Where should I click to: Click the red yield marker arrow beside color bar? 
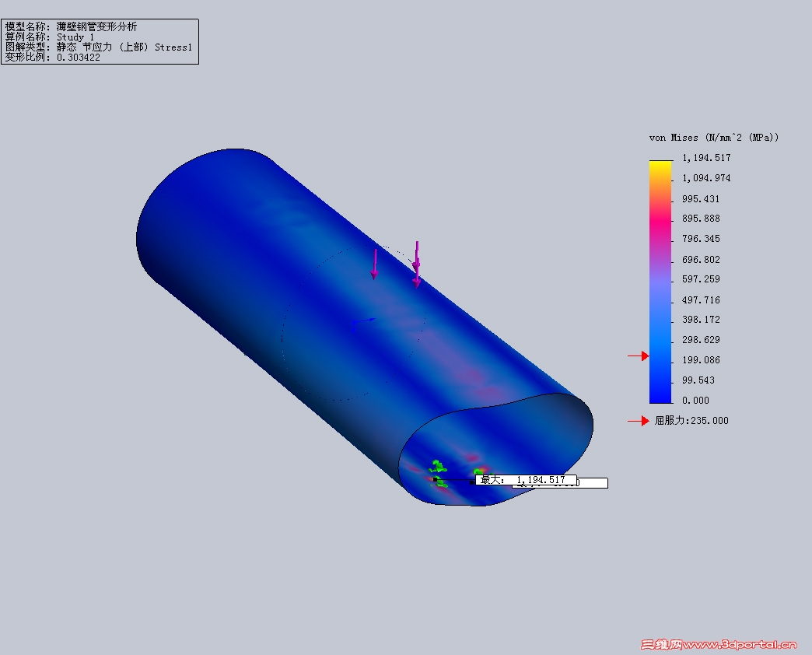[638, 356]
